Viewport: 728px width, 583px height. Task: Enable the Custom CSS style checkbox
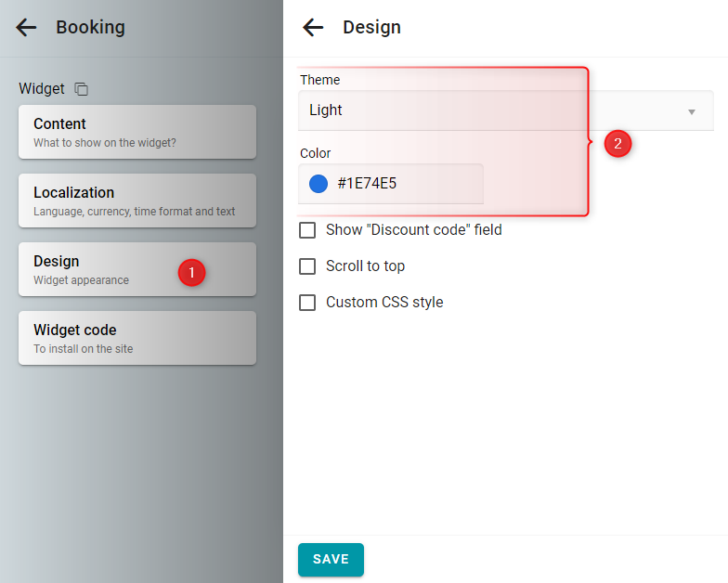[307, 303]
